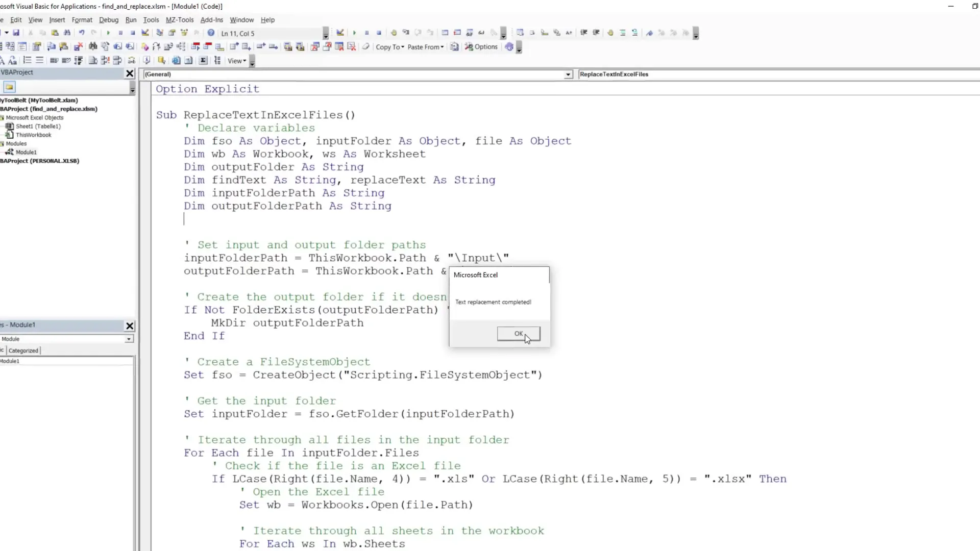Open the MZ-Tools menu
Viewport: 980px width, 551px height.
click(x=180, y=20)
